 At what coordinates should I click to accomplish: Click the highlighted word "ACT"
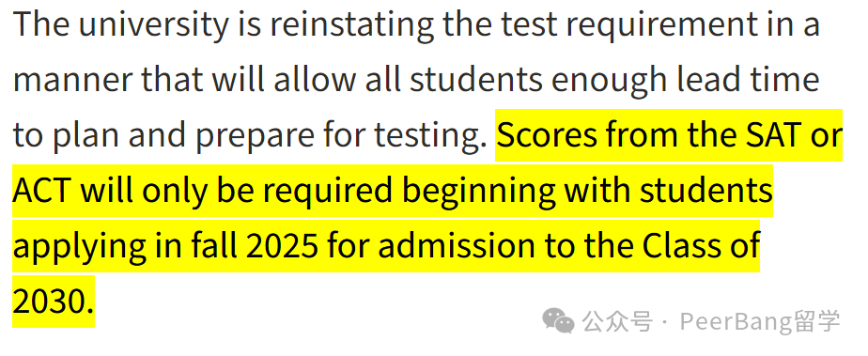coord(42,191)
